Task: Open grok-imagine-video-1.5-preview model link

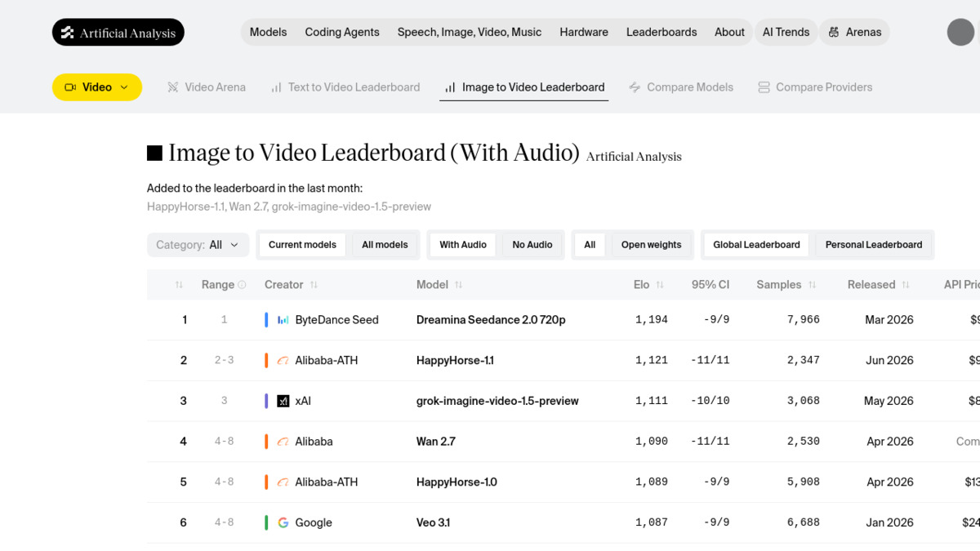Action: [497, 401]
